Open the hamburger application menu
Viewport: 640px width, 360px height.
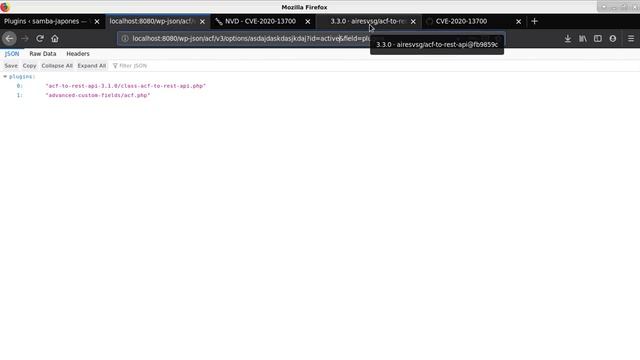coord(631,38)
